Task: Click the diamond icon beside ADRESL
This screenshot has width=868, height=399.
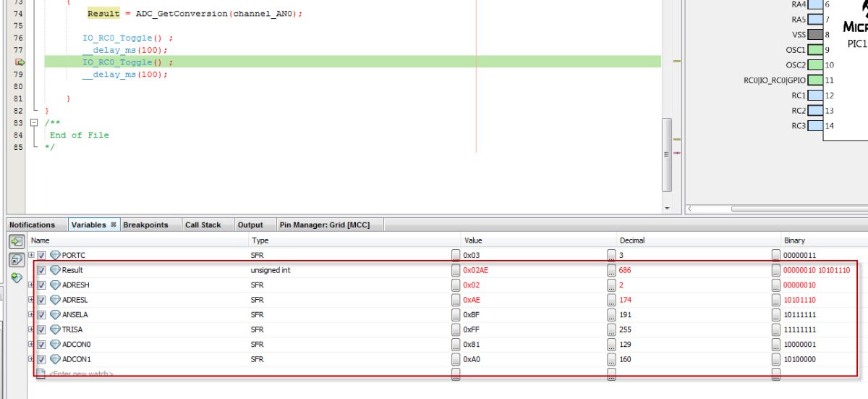Action: click(x=55, y=300)
